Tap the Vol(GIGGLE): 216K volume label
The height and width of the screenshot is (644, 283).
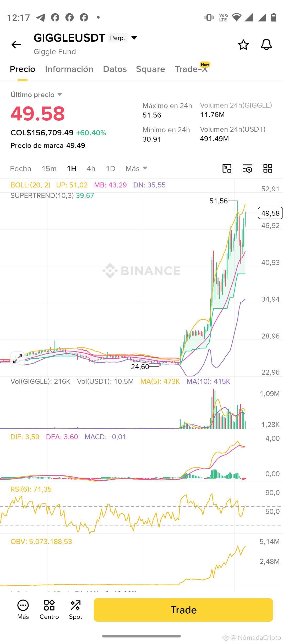pos(40,381)
